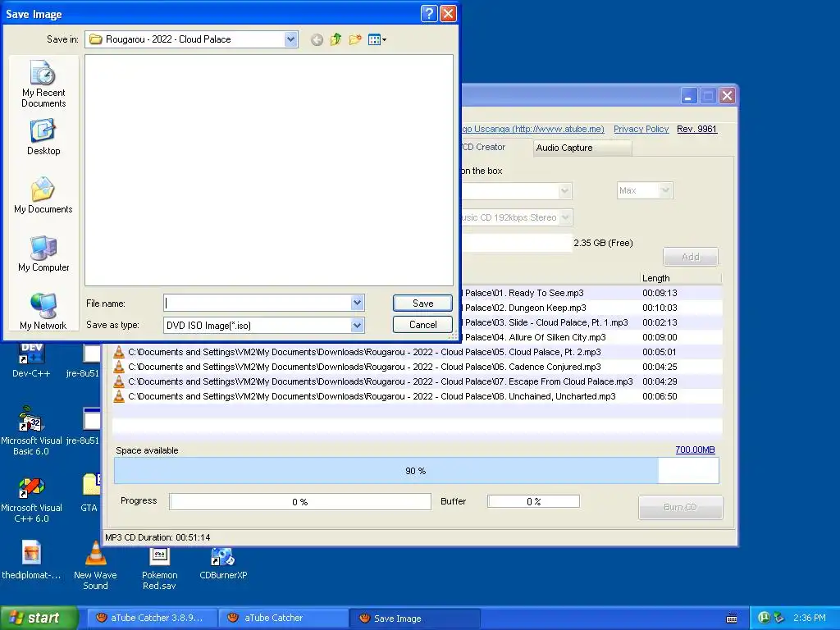Click the Add button in aTube Catcher
The width and height of the screenshot is (840, 630).
click(691, 257)
